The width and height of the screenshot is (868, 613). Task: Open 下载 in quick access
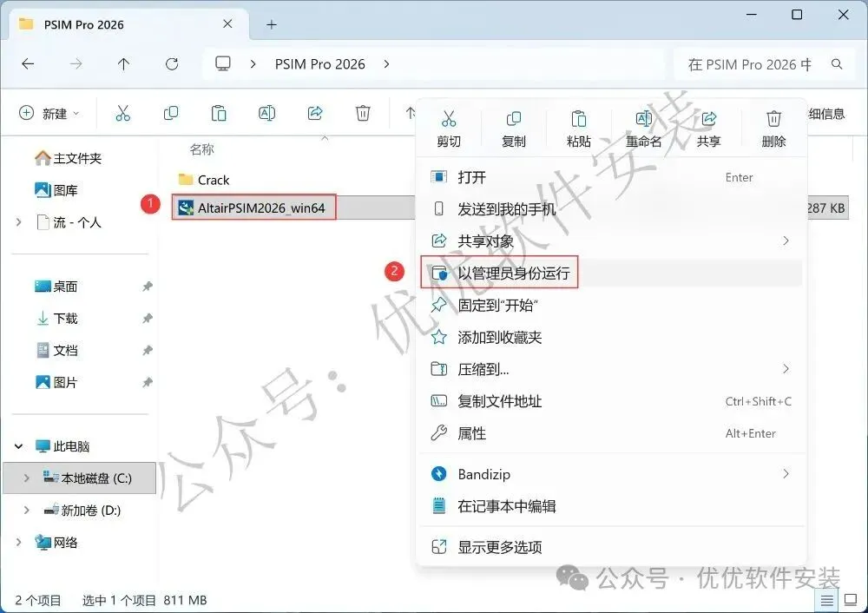(x=56, y=319)
